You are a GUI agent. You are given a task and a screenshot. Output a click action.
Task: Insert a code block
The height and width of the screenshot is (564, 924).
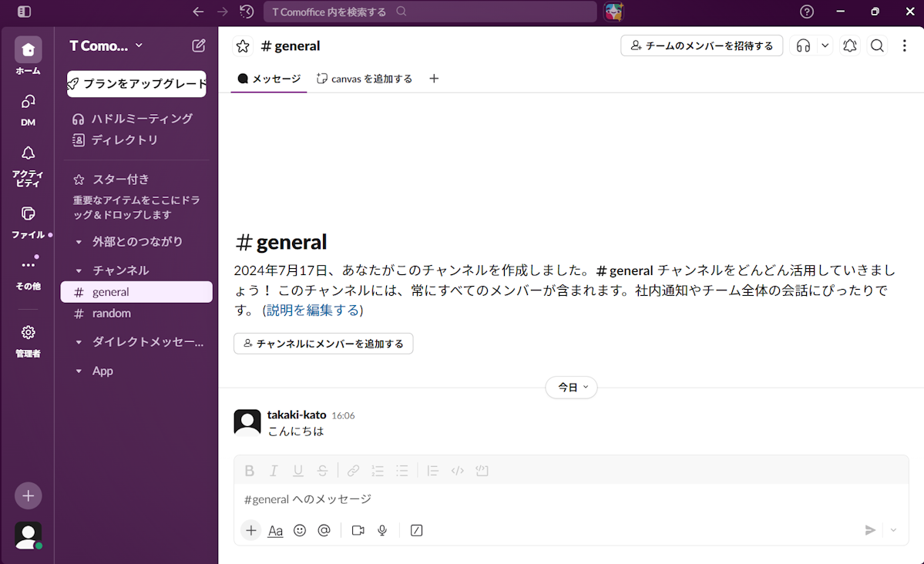pos(482,470)
